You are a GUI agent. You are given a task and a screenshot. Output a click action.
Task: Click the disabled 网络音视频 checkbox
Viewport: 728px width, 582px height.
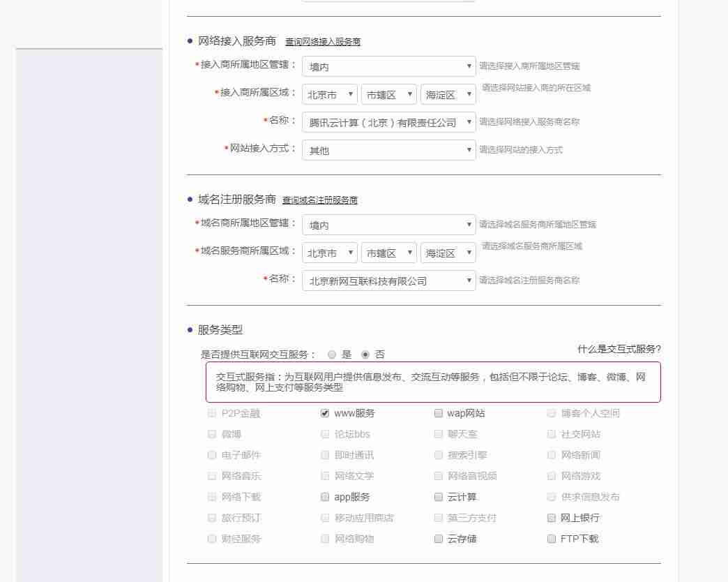click(439, 476)
